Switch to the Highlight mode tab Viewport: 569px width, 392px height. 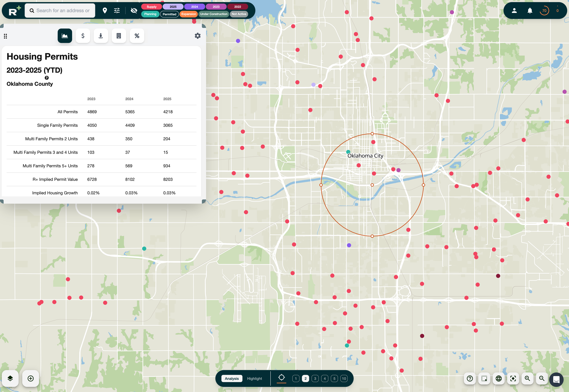(254, 378)
